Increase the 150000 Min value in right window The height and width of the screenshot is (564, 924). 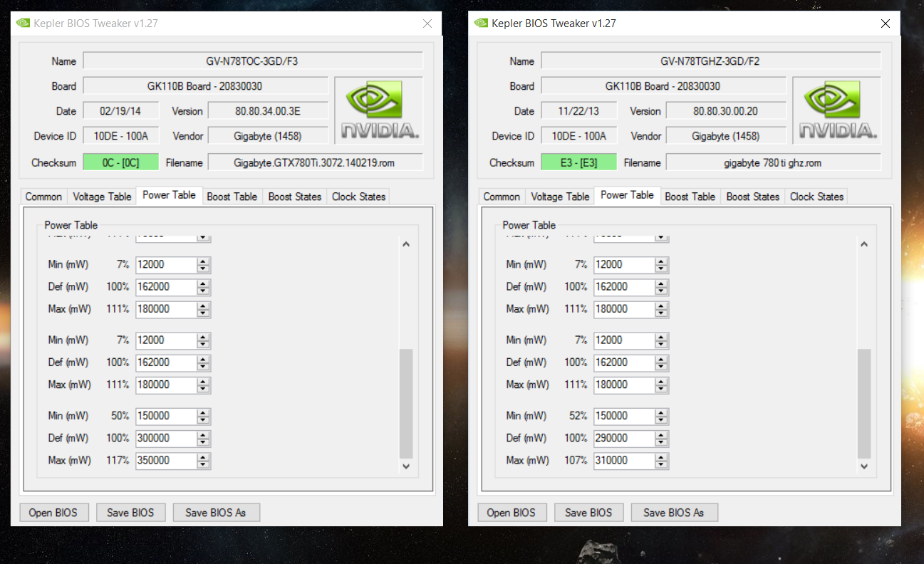[x=661, y=412]
